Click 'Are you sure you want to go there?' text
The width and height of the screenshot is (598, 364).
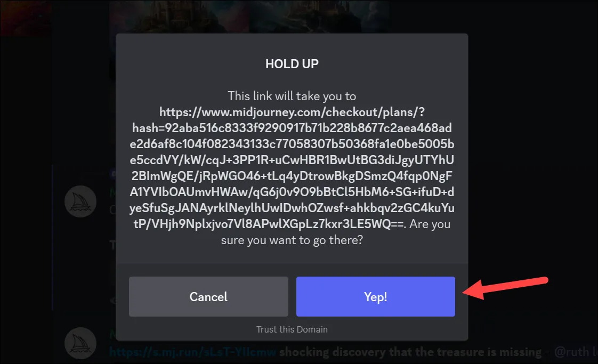click(336, 232)
